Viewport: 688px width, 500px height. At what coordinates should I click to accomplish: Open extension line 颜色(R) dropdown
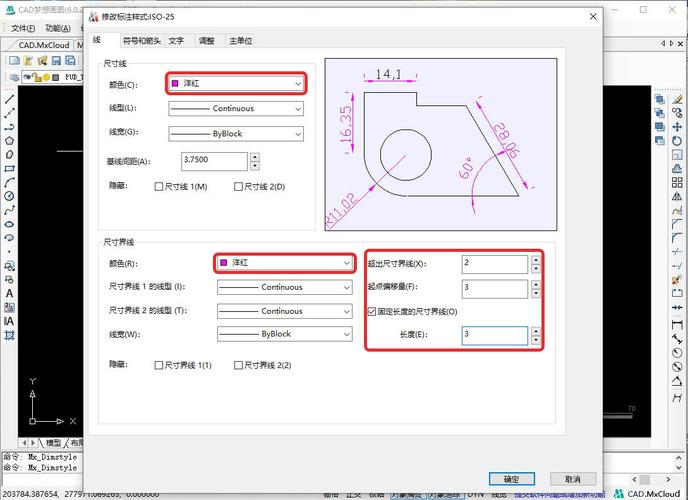[285, 263]
